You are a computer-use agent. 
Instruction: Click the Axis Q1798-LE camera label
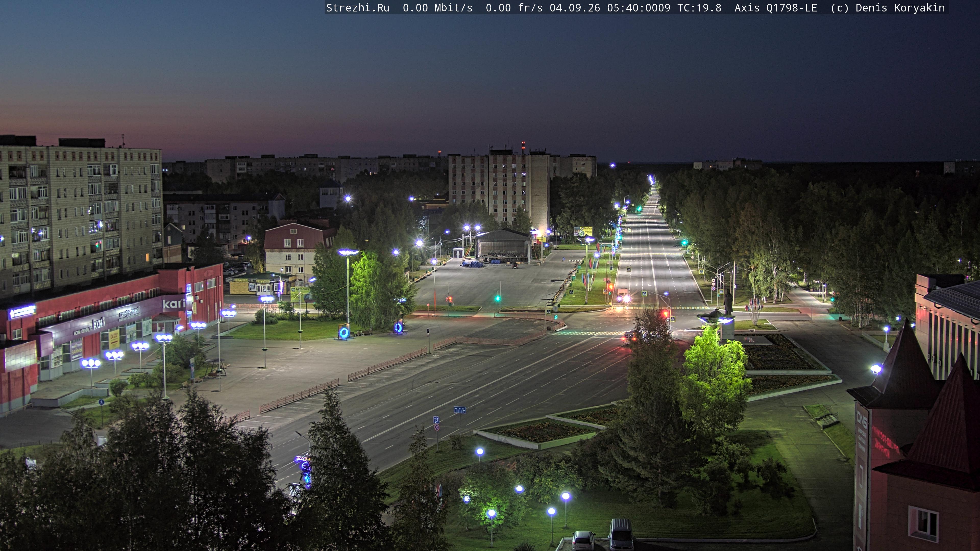coord(776,8)
